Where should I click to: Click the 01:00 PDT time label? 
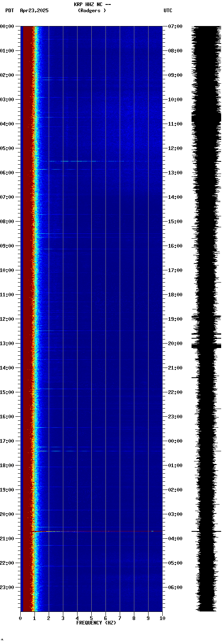tap(7, 51)
